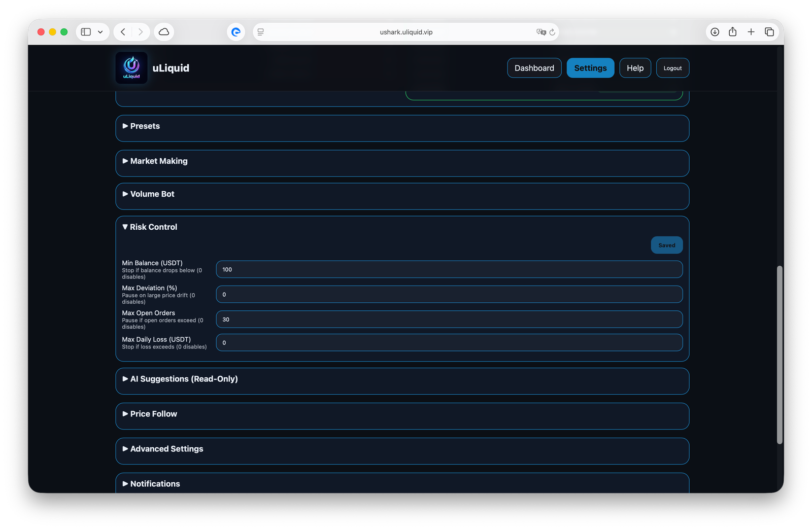Open iCloud tabs via the cloud icon
This screenshot has height=530, width=812.
point(164,31)
